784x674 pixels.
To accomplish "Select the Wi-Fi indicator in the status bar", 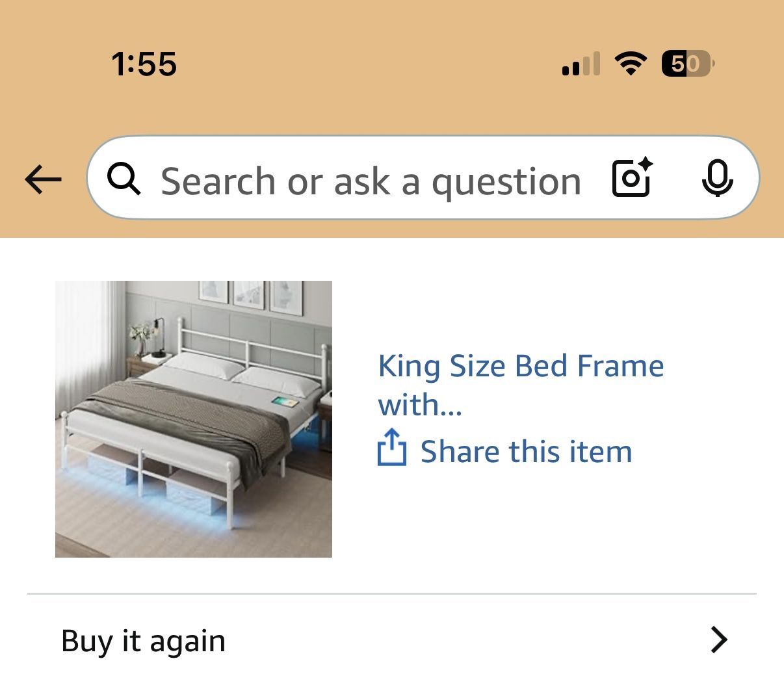I will coord(629,62).
